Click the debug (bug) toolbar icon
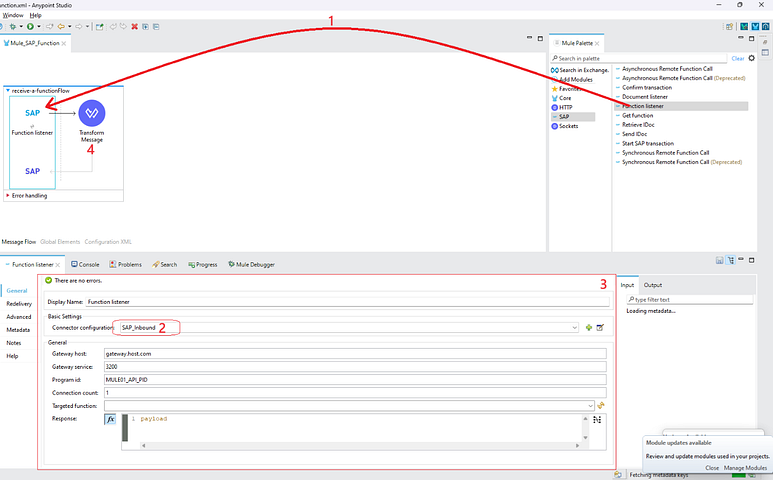773x480 pixels. [12, 27]
